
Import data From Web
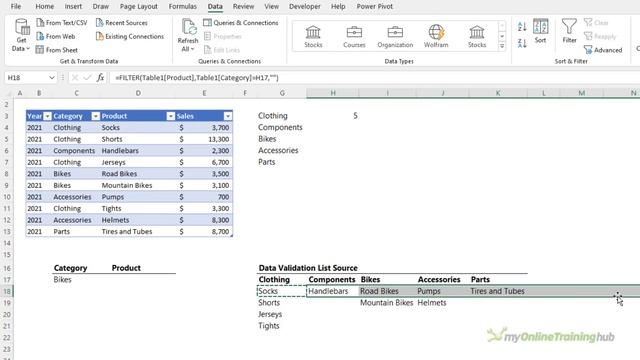(56, 36)
